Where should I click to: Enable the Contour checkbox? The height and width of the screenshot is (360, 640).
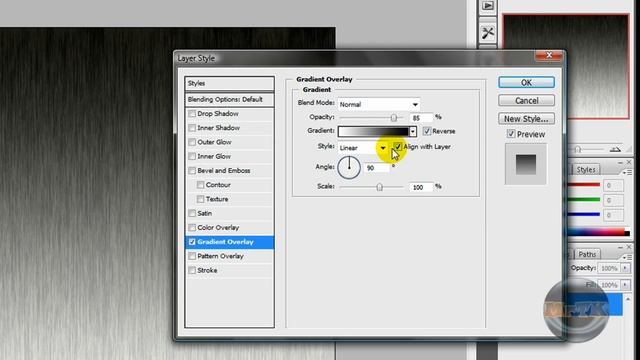[x=200, y=185]
